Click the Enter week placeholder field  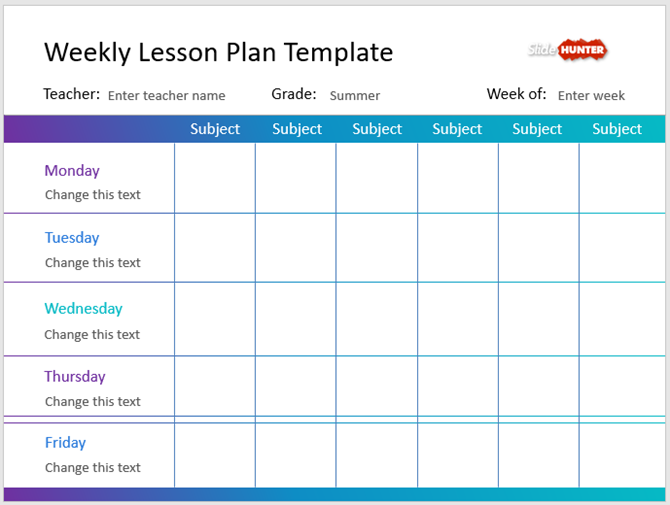[591, 96]
